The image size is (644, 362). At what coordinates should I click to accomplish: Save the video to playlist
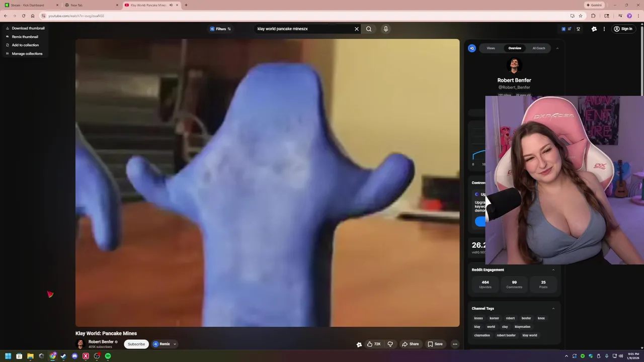click(x=435, y=344)
